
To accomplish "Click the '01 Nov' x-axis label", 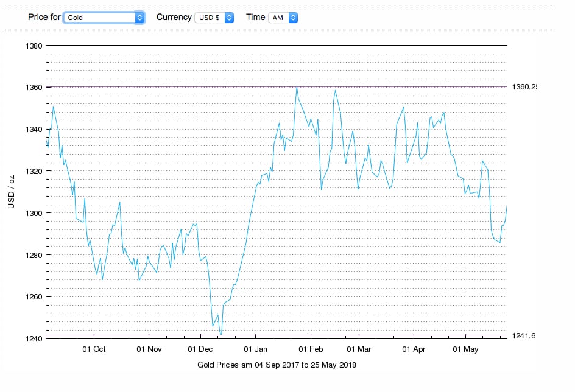I will click(x=149, y=349).
